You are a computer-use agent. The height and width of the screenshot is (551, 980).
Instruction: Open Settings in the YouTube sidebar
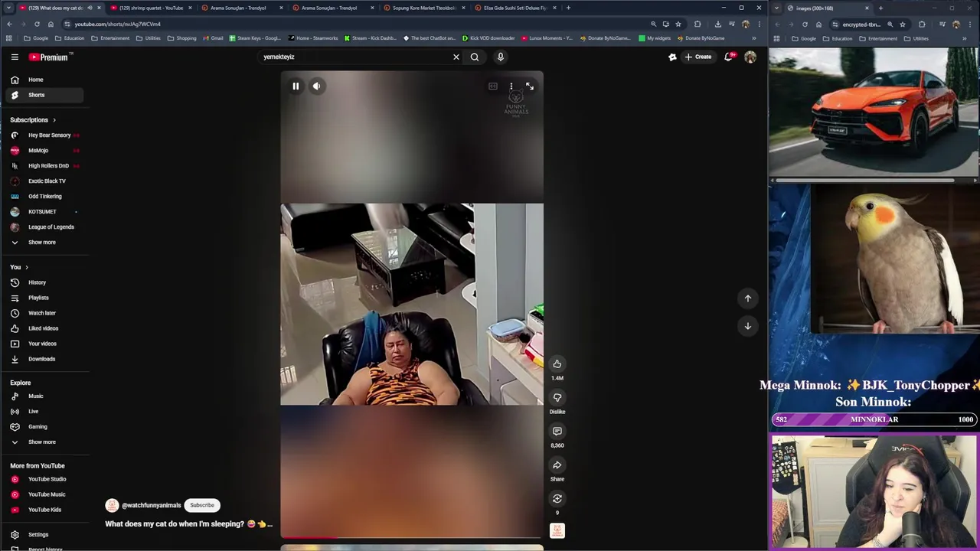46,535
